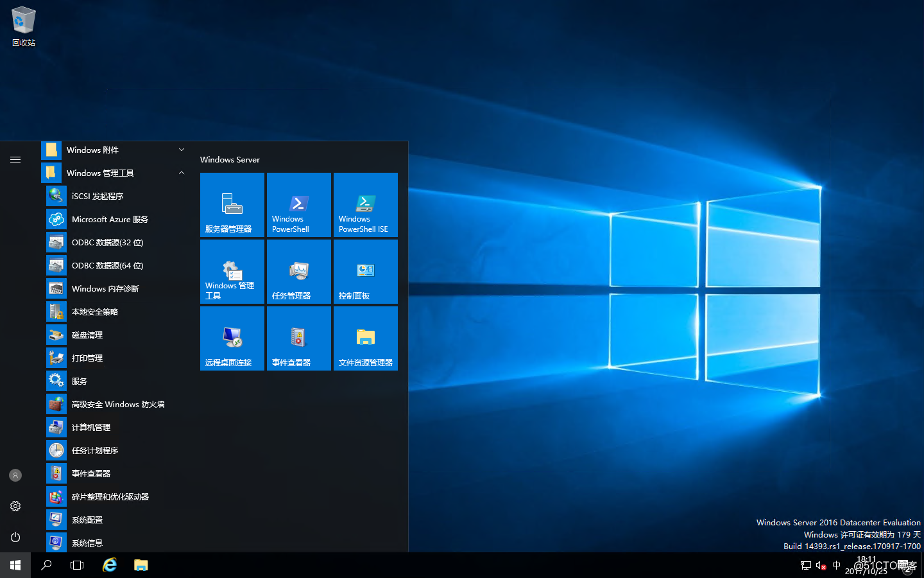This screenshot has height=578, width=924.
Task: Open ODBC 数据源(64 位)
Action: pos(117,265)
